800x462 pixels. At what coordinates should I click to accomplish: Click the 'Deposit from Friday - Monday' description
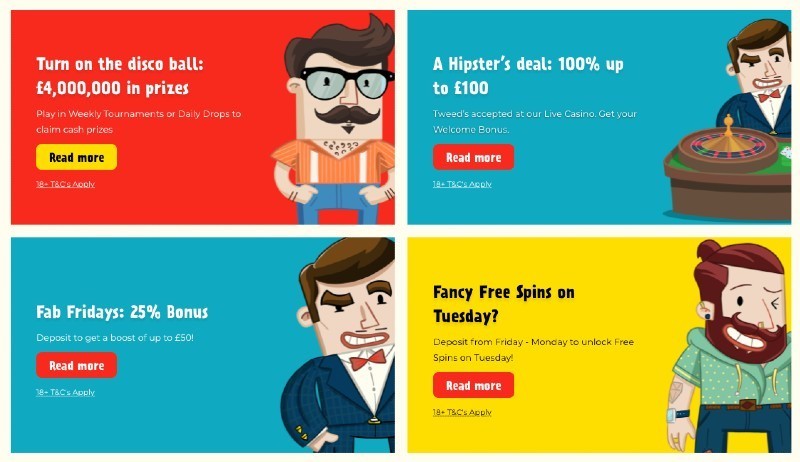tap(534, 349)
